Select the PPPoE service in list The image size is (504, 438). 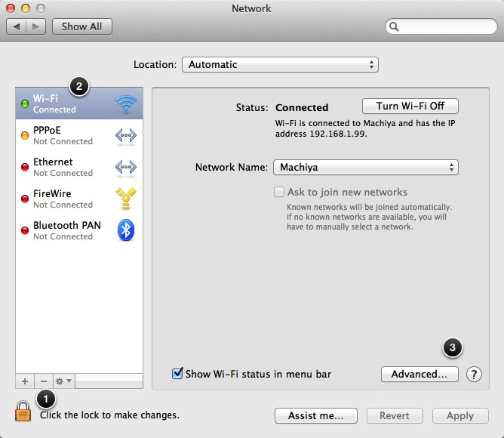pyautogui.click(x=79, y=135)
